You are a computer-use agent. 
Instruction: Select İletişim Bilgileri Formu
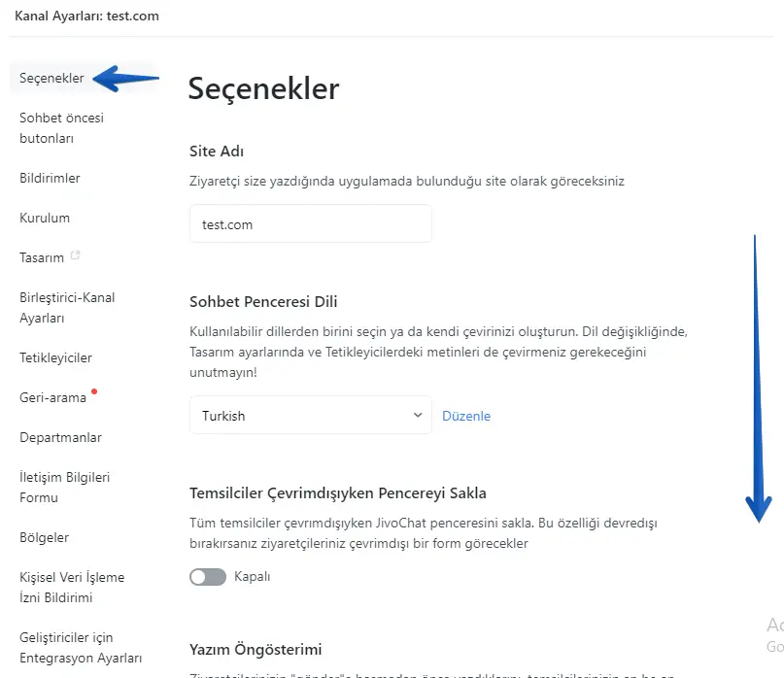tap(64, 488)
